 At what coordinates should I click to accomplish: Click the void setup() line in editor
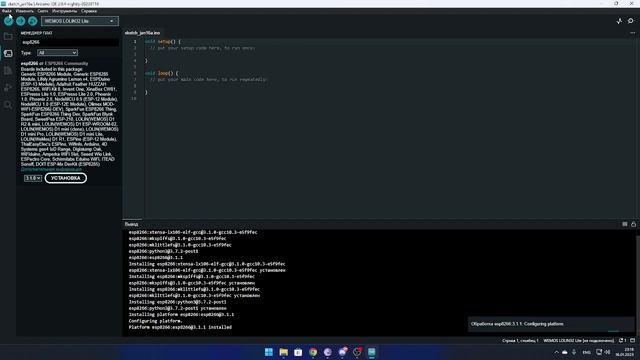[x=163, y=42]
